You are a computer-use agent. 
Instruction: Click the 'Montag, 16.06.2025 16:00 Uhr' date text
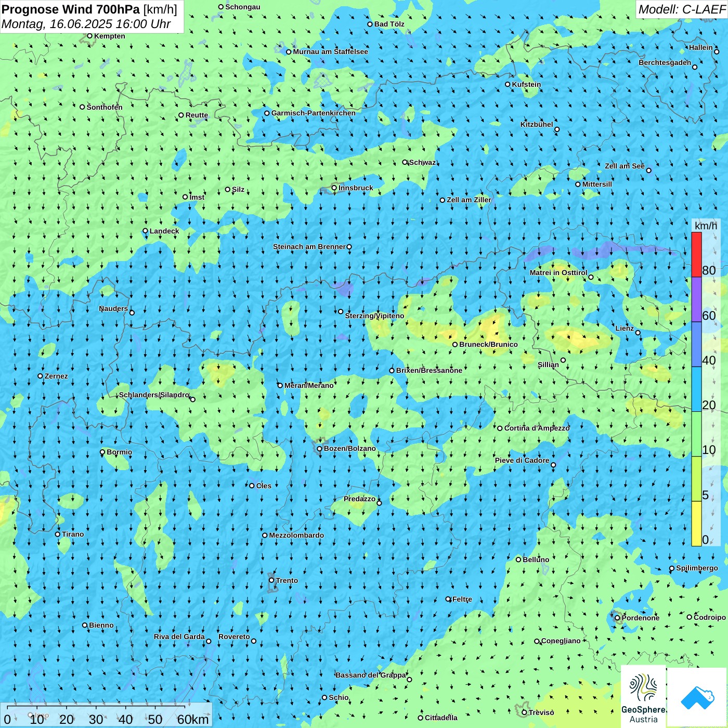(x=86, y=24)
